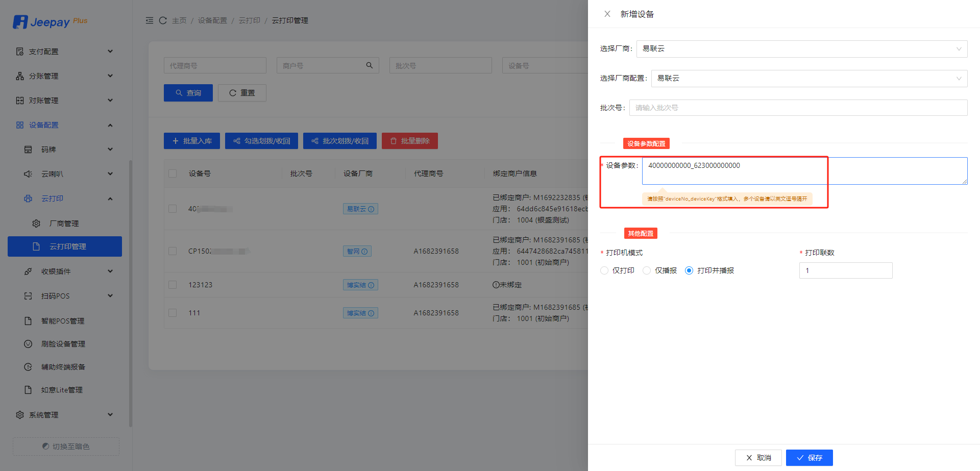Click the 批次号 input field
This screenshot has width=980, height=471.
point(798,108)
